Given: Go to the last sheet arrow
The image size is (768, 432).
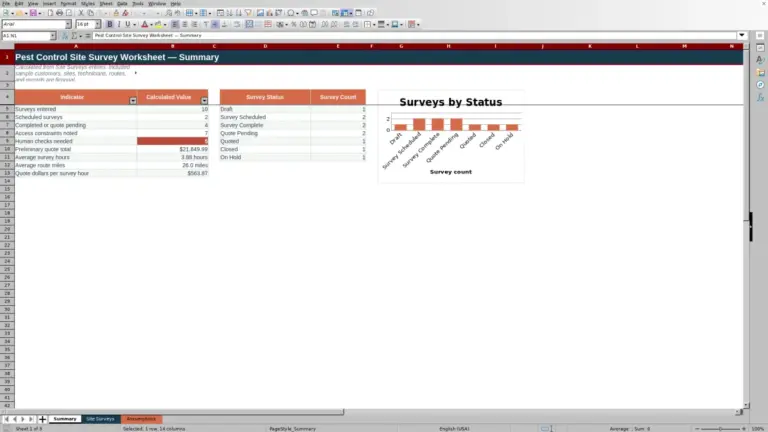Looking at the screenshot, I should coord(31,419).
